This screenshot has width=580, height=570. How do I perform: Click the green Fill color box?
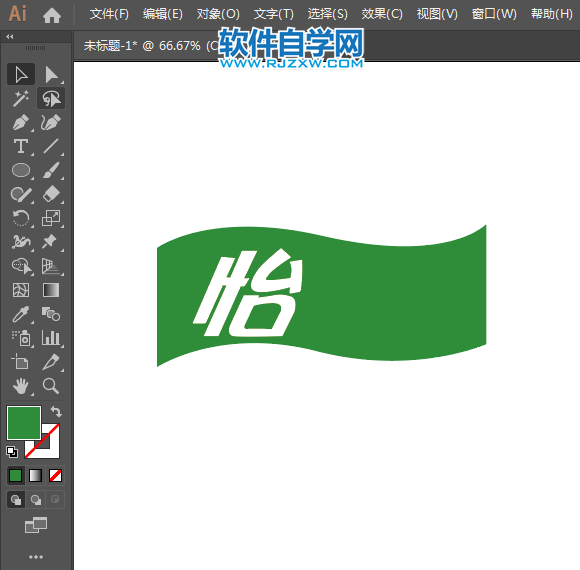click(x=24, y=423)
